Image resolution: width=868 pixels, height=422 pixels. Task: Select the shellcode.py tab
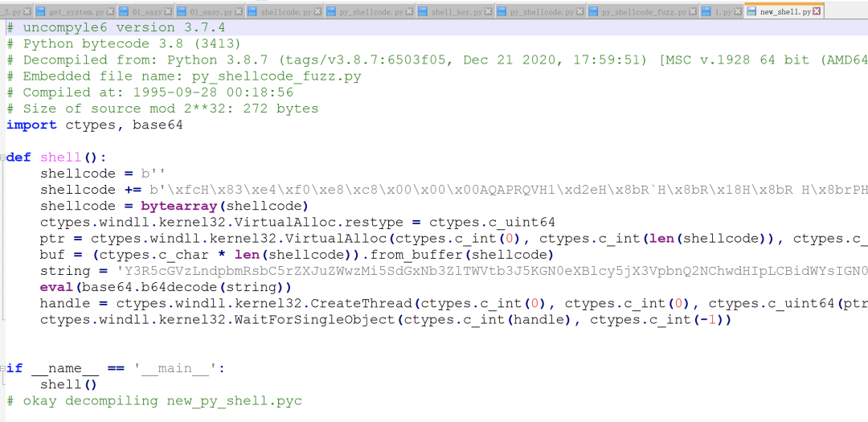click(284, 11)
